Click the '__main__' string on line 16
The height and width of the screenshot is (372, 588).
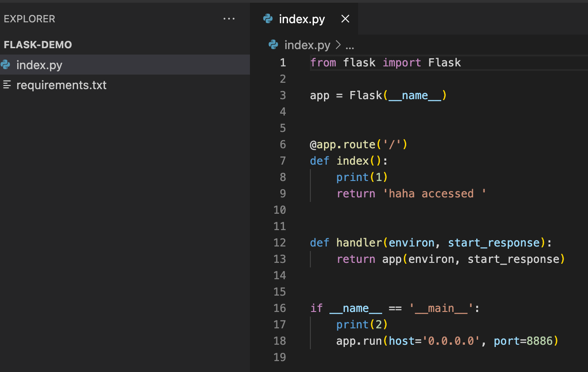pos(441,308)
